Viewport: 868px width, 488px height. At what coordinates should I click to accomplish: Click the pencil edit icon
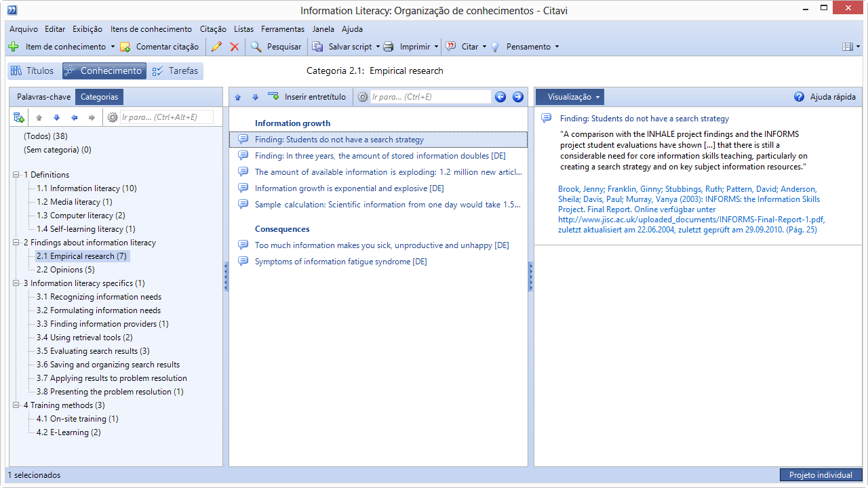coord(216,47)
